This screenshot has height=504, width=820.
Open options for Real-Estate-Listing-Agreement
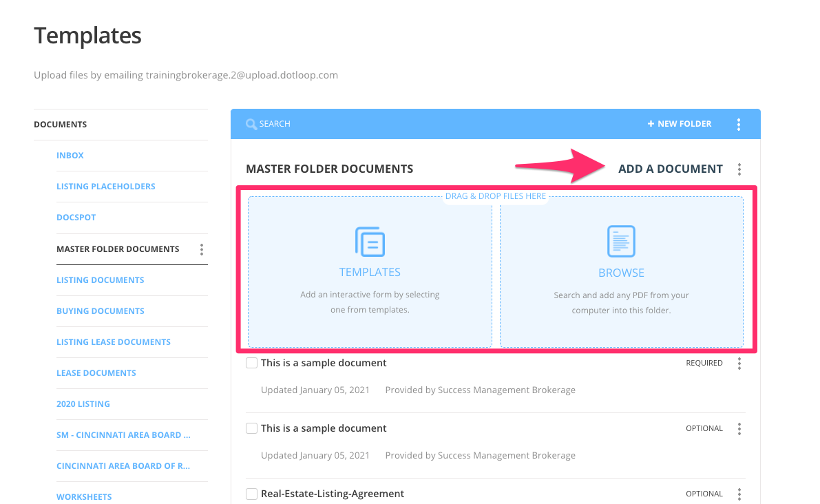click(739, 494)
